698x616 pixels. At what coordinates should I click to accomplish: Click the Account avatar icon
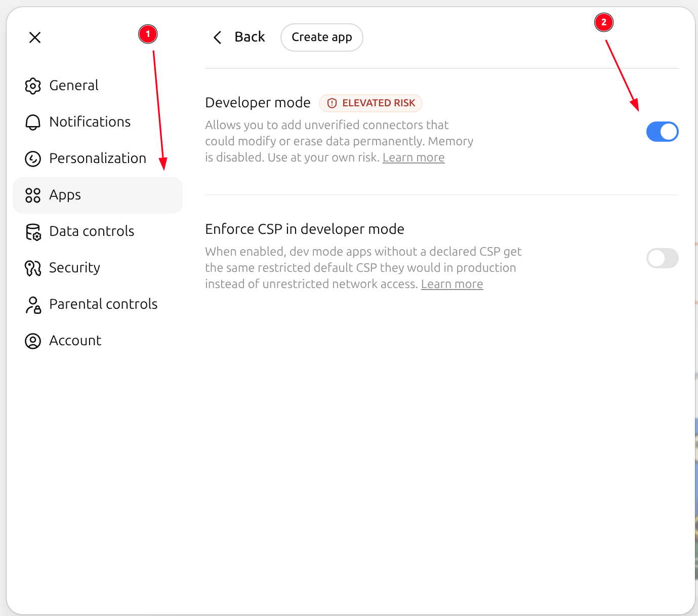33,341
